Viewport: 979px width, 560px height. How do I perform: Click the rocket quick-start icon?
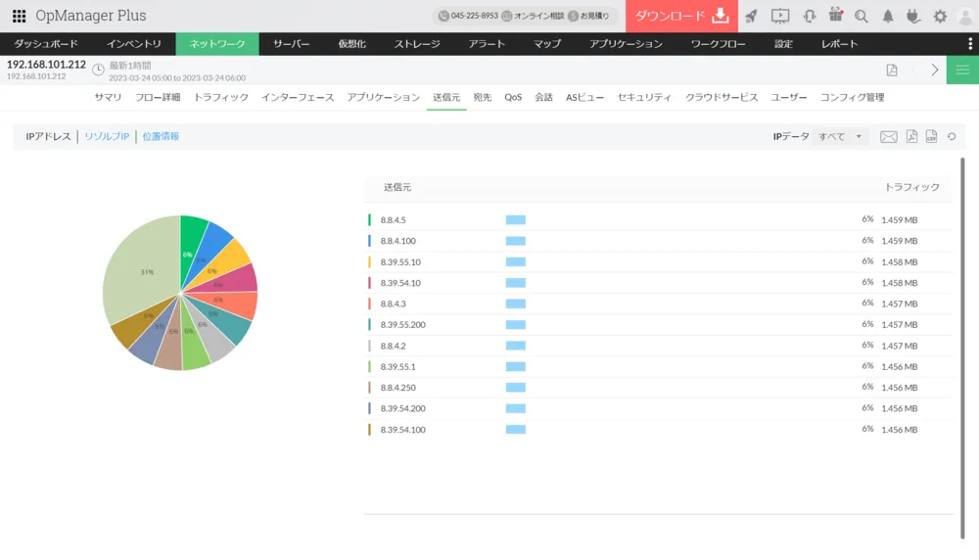click(x=751, y=17)
